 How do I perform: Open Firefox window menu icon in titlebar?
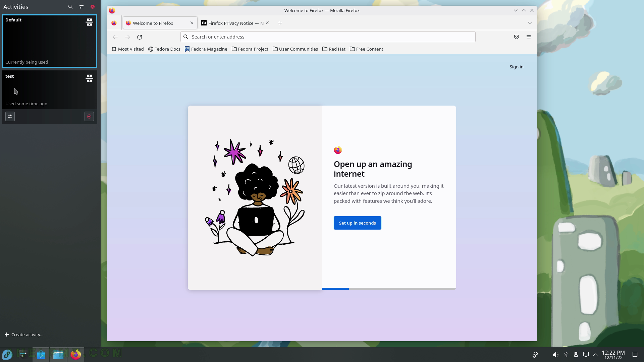(x=112, y=10)
